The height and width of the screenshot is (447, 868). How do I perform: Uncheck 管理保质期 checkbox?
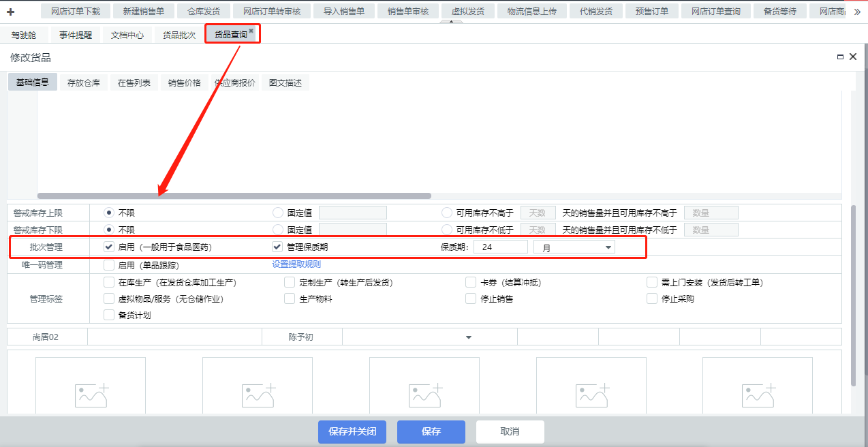tap(277, 247)
